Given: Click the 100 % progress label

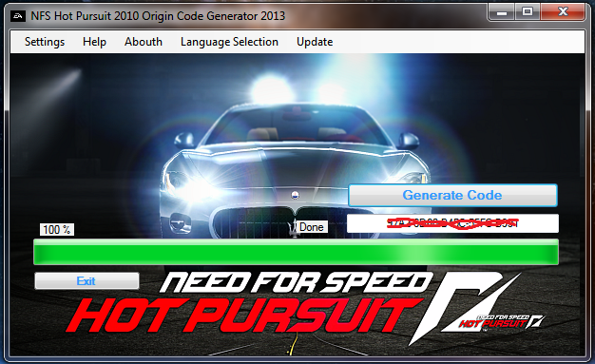Looking at the screenshot, I should point(57,229).
